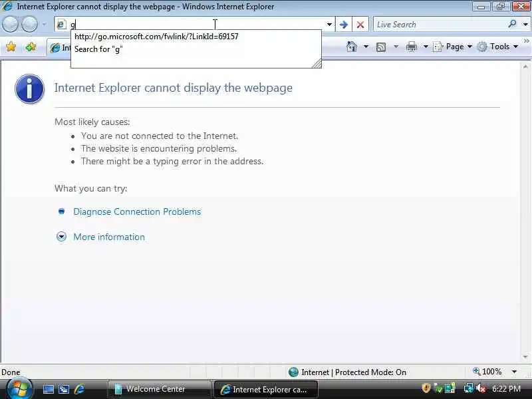This screenshot has width=532, height=399.
Task: Open the recent pages dropdown arrow
Action: coord(45,25)
